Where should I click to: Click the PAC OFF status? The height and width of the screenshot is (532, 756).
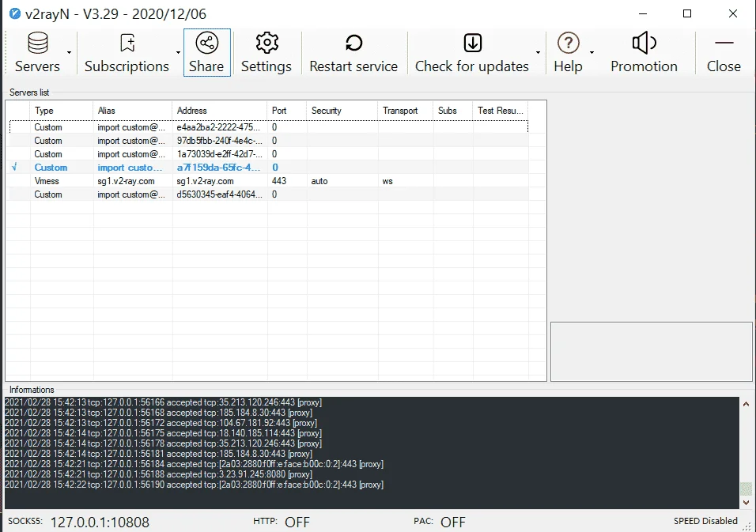click(x=453, y=523)
